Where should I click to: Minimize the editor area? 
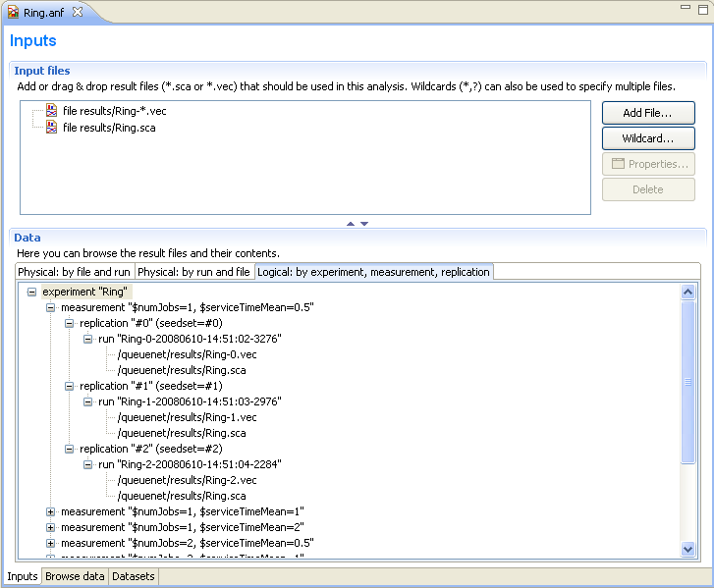[686, 7]
